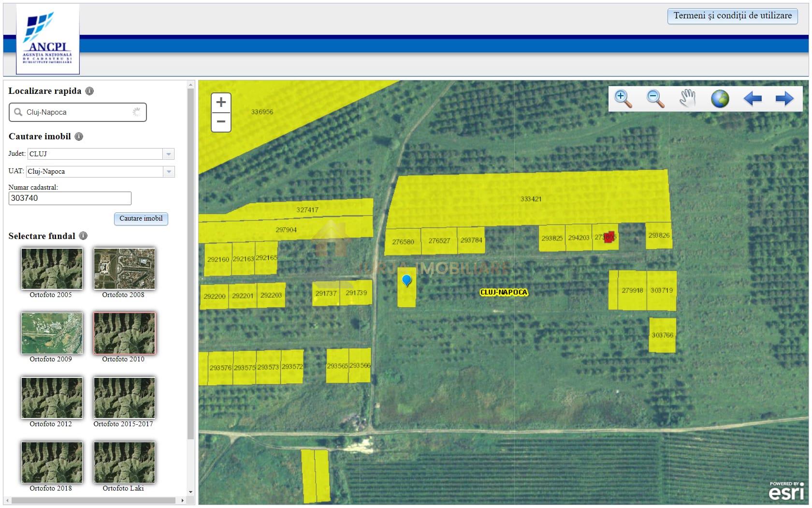Screen dimensions: 812x508
Task: Click the Localizare rapida search box
Action: (x=77, y=112)
